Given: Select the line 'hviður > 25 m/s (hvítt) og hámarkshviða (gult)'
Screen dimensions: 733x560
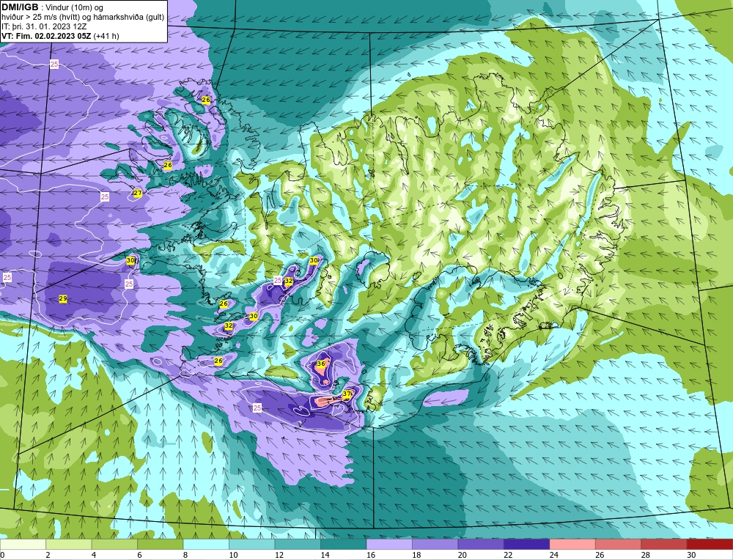Looking at the screenshot, I should pos(83,18).
